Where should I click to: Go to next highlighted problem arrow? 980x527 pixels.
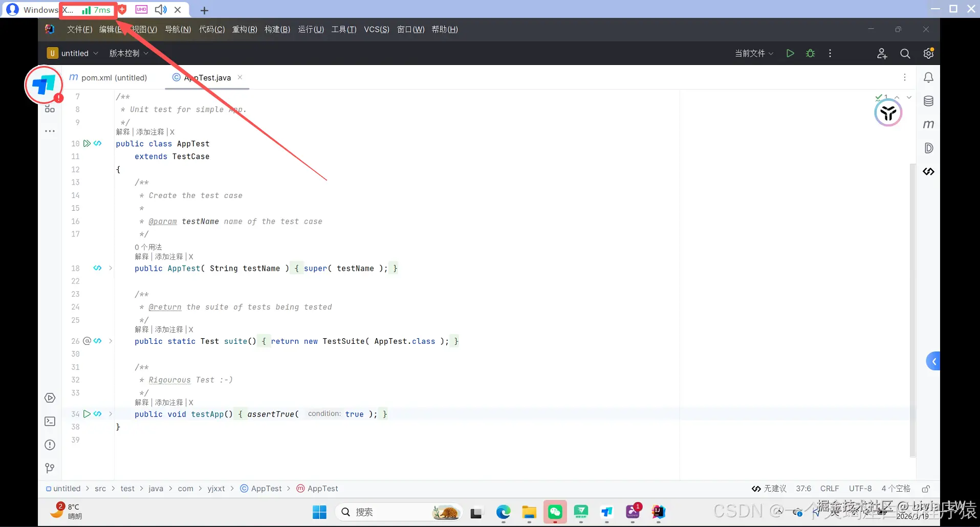tap(909, 97)
